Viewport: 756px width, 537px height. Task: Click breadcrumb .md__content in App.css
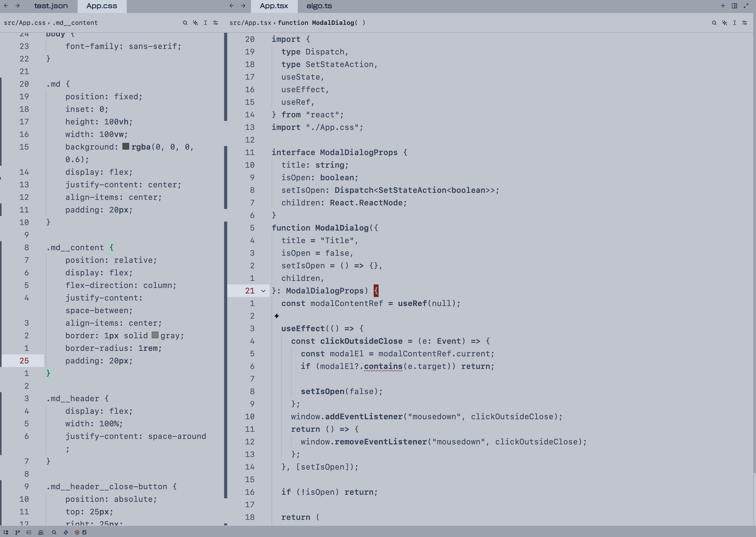(75, 23)
